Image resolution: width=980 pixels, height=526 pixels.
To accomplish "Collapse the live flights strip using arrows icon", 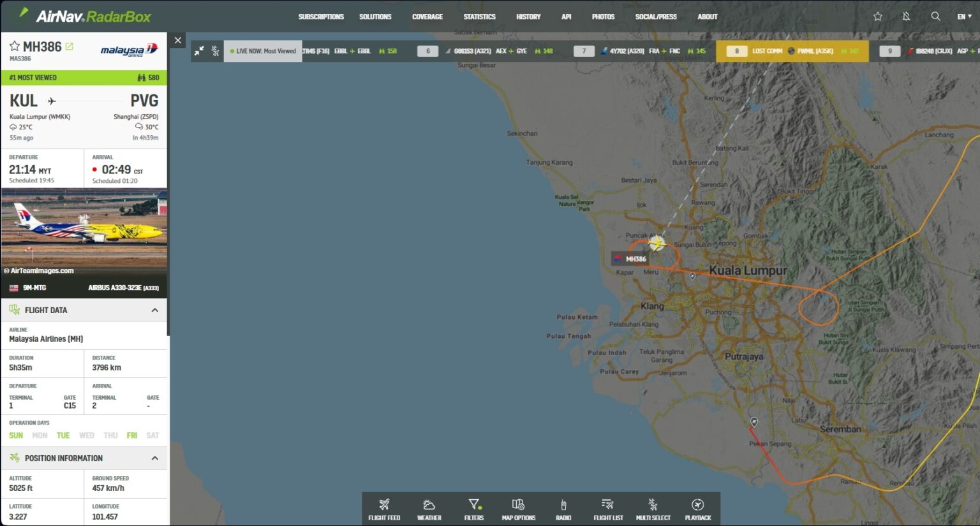I will (x=199, y=50).
